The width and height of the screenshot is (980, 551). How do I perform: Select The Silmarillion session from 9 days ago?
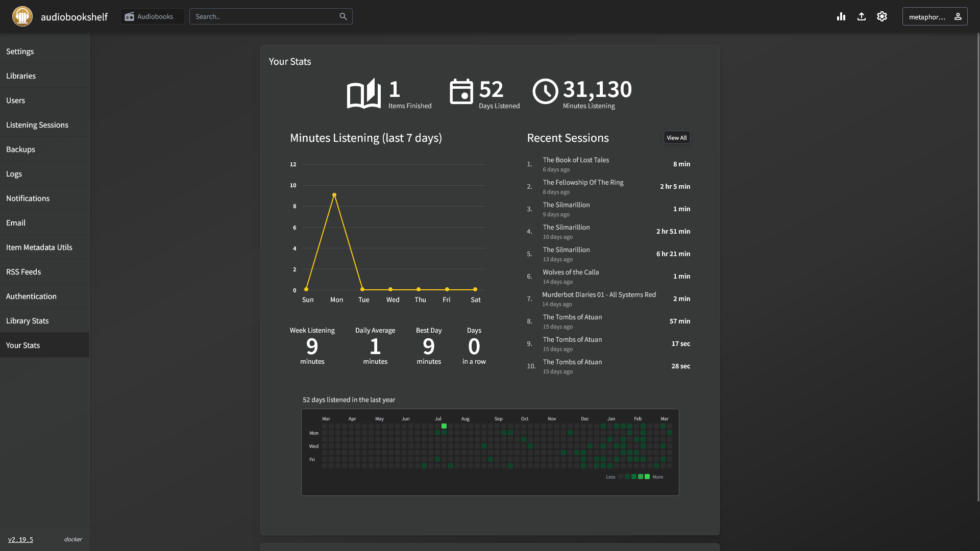(x=608, y=209)
